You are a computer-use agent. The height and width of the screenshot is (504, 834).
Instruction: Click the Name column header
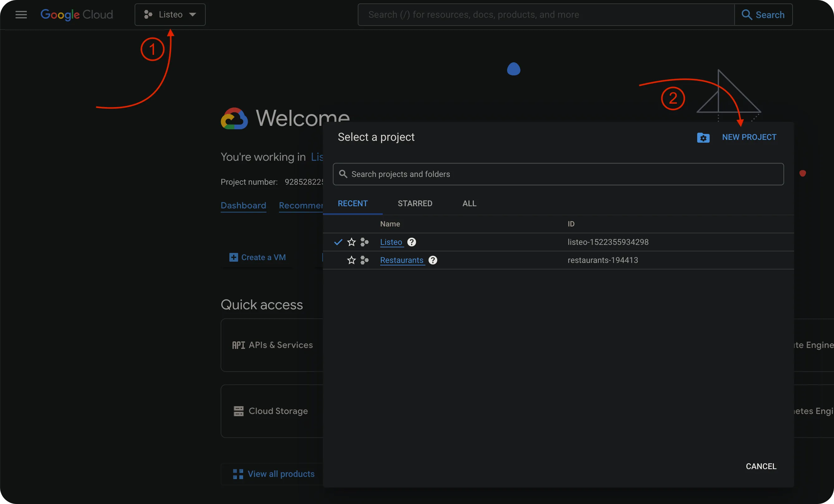coord(390,224)
